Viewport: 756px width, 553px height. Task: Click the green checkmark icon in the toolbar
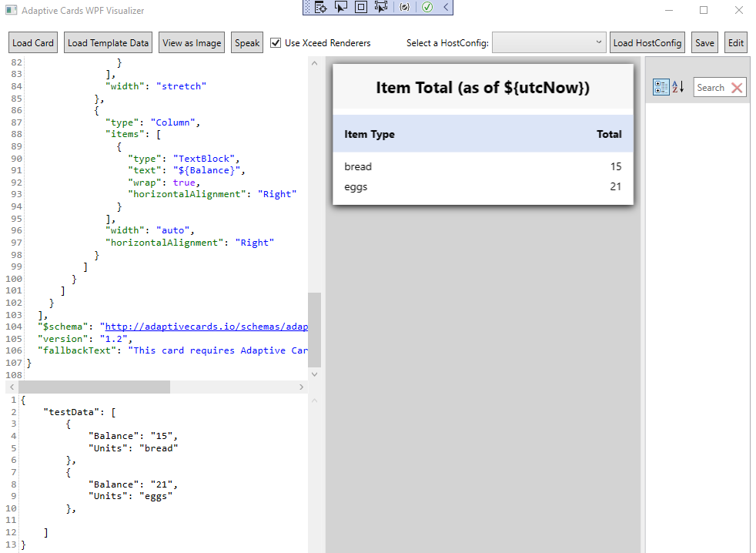(x=427, y=7)
